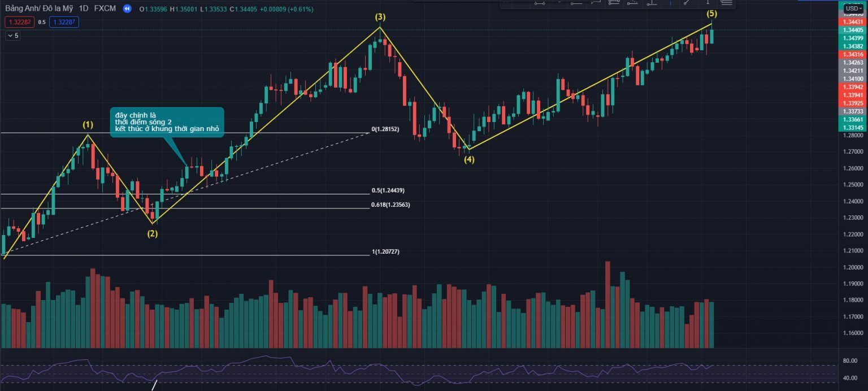This screenshot has width=868, height=391.
Task: Click the wave (3) label on the chart
Action: click(x=380, y=17)
